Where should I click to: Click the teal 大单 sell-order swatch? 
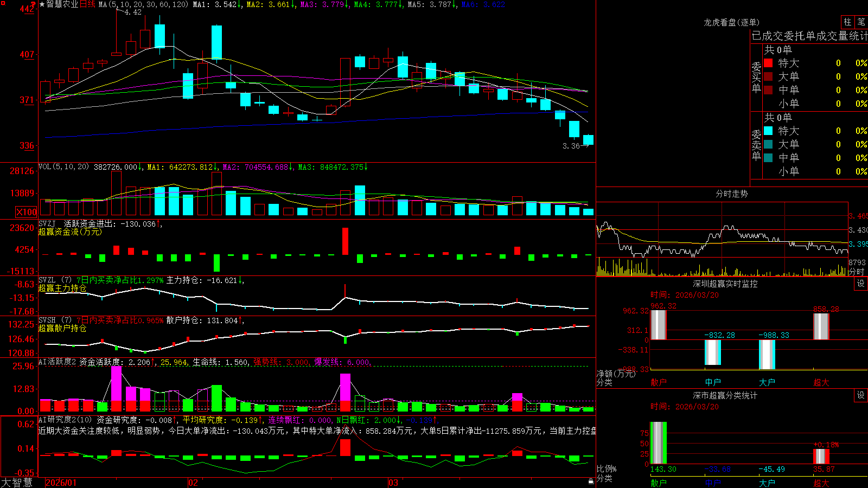coord(768,144)
